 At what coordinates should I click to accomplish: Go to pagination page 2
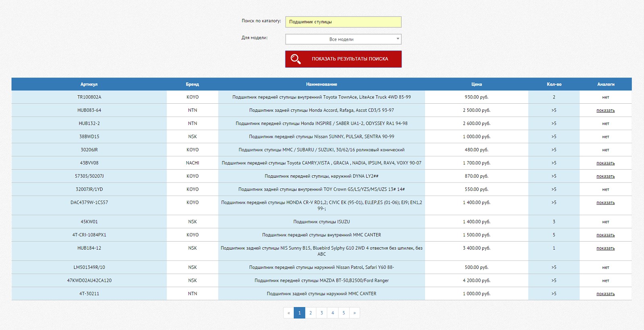tap(310, 313)
